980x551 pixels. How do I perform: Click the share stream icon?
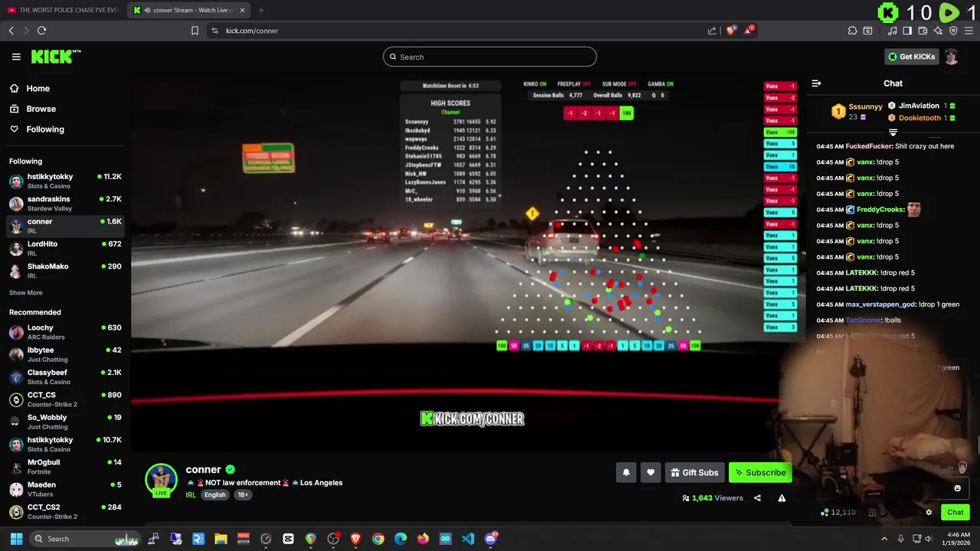pyautogui.click(x=757, y=498)
